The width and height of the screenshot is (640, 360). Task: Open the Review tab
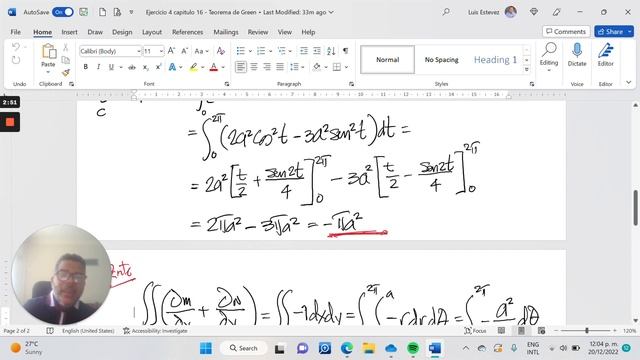(x=258, y=32)
